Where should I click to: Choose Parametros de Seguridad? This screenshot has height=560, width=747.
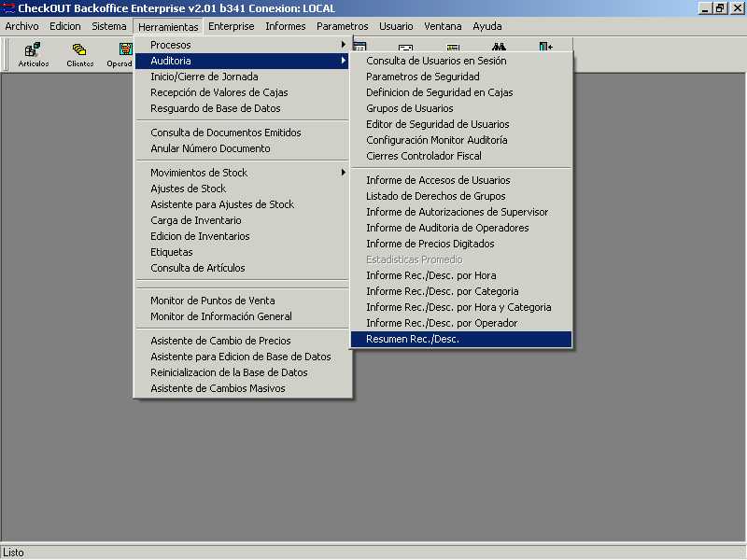point(461,77)
